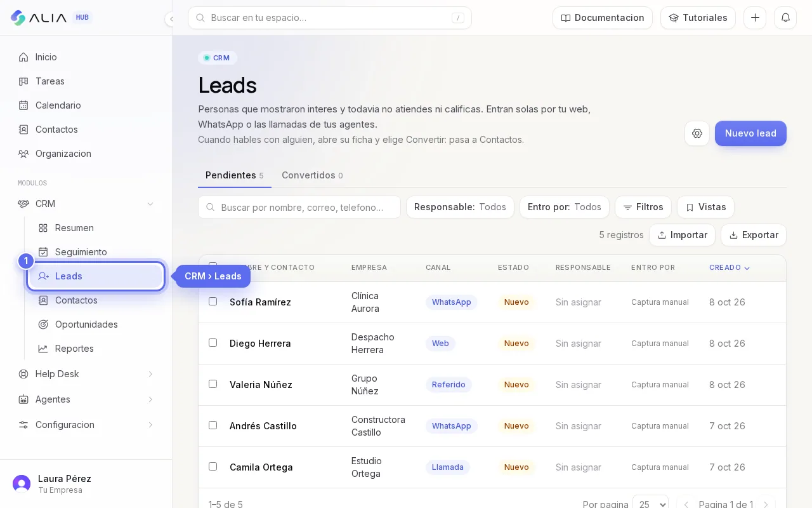
Task: Focus leads search by nombre field
Action: click(299, 207)
